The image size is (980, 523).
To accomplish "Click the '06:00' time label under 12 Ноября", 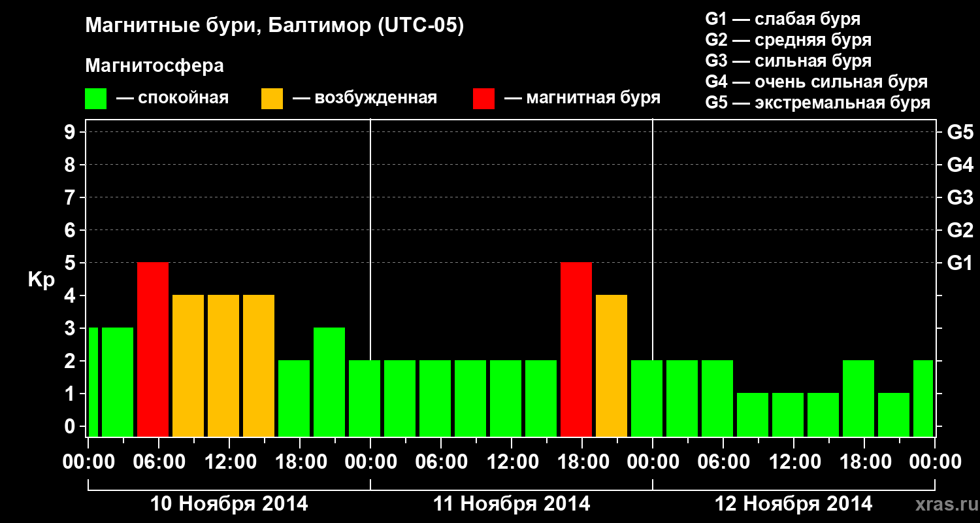I will click(x=723, y=462).
